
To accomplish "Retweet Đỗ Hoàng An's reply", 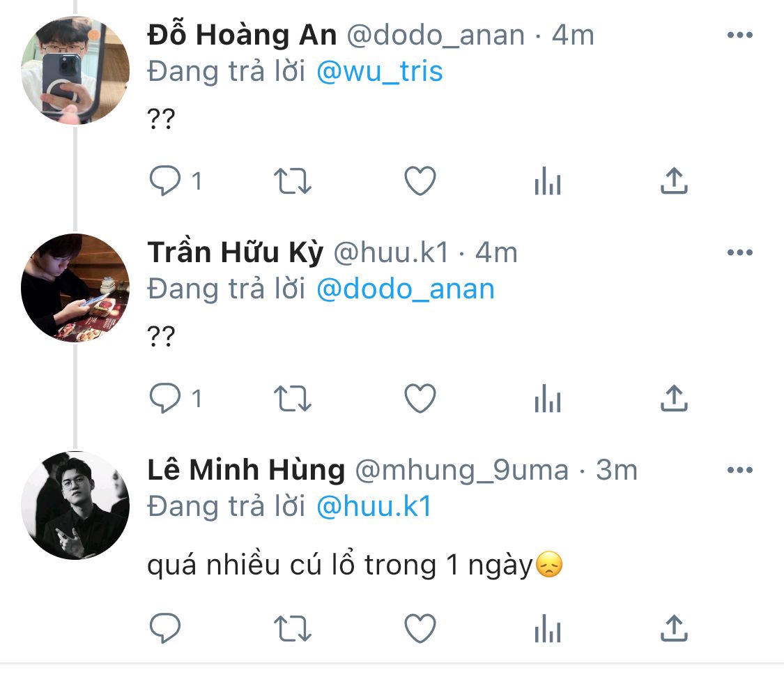I will point(293,181).
